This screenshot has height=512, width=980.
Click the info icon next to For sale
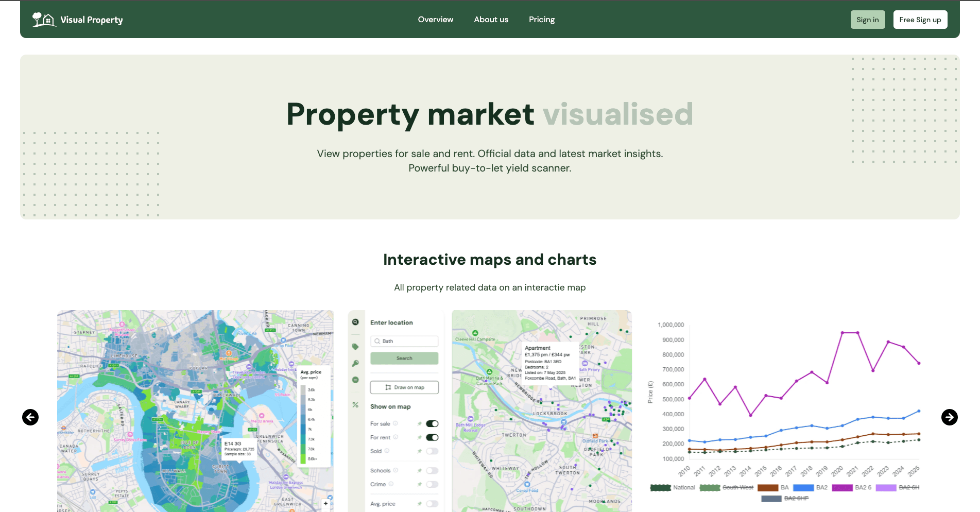(396, 423)
